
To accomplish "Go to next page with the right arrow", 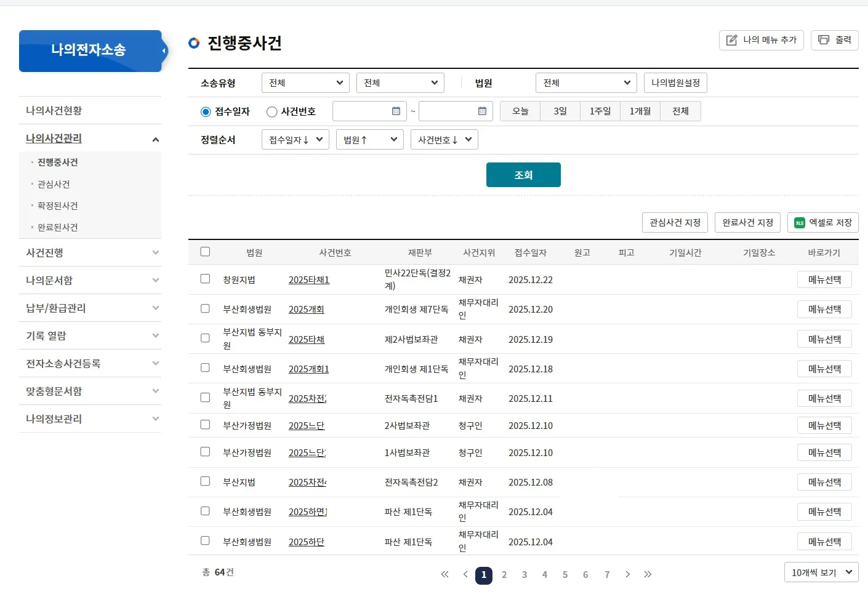I will [627, 574].
